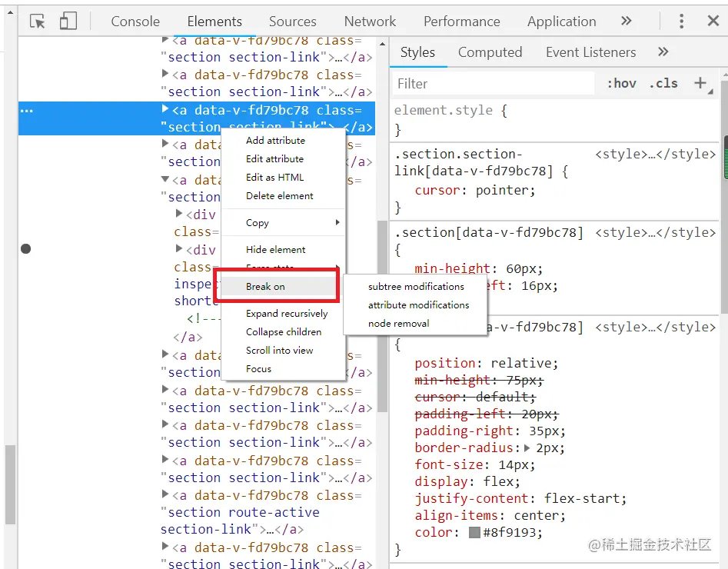Click the closing </a> tag of expanded node
Image resolution: width=728 pixels, height=569 pixels.
(x=188, y=337)
